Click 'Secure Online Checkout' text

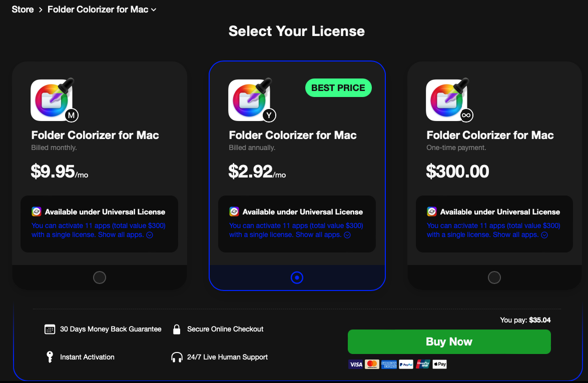point(225,329)
